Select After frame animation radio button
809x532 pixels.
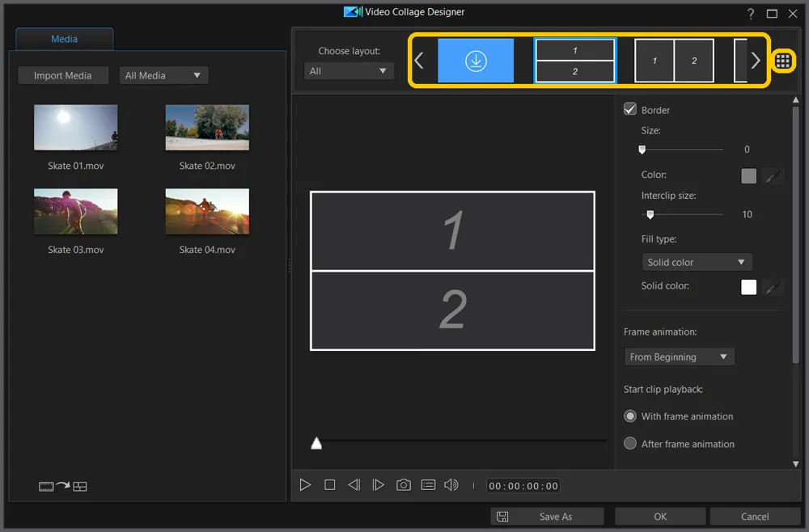(630, 443)
